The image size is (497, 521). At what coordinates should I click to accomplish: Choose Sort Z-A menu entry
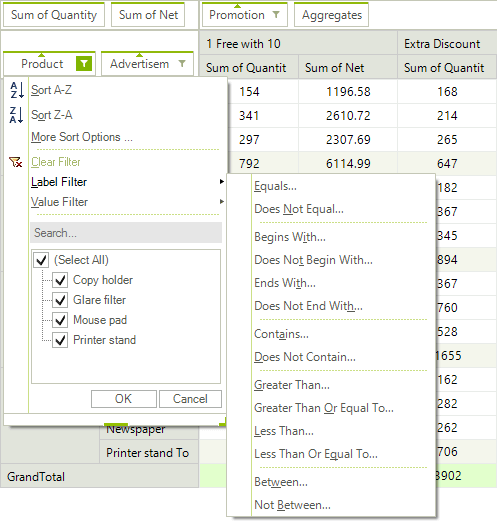[x=52, y=115]
